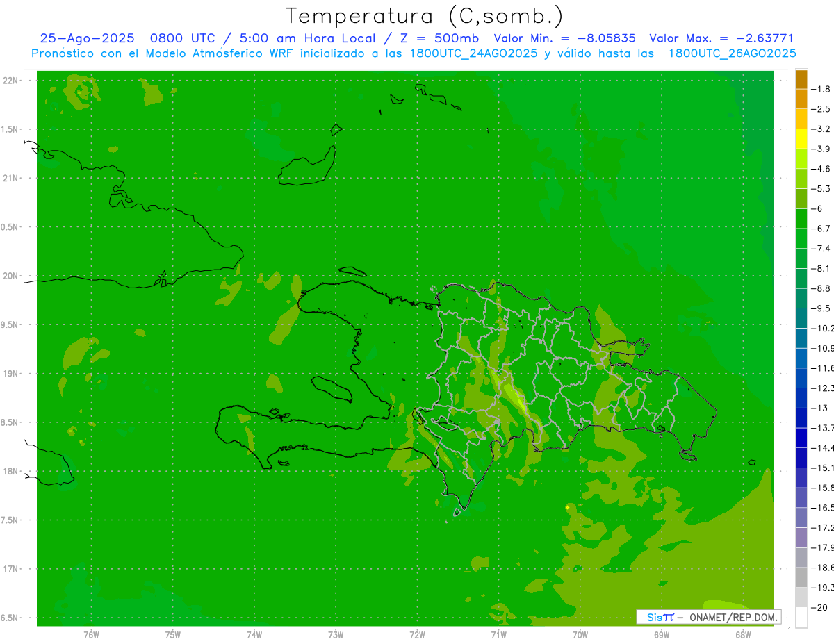
Task: Click the 76W longitude label
Action: click(91, 635)
